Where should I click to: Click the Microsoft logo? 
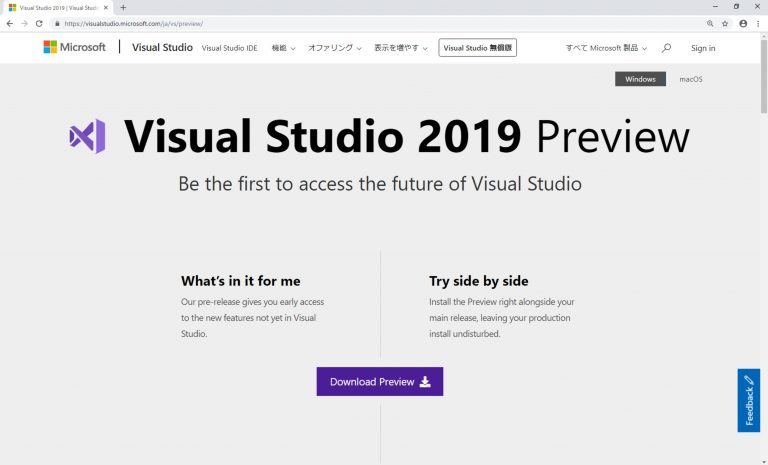pyautogui.click(x=74, y=47)
